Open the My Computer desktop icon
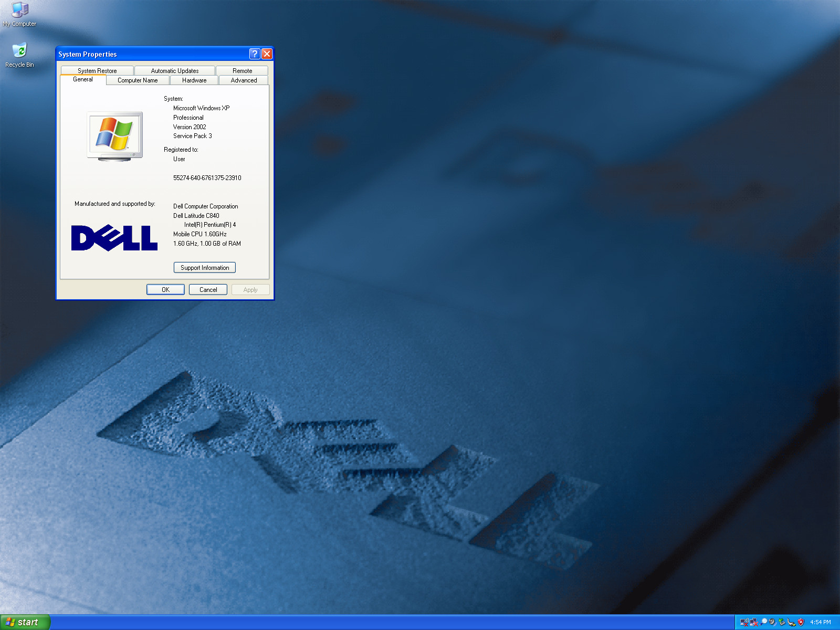The height and width of the screenshot is (630, 840). coord(19,14)
